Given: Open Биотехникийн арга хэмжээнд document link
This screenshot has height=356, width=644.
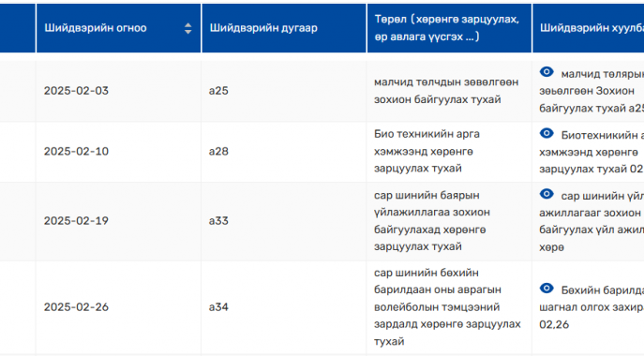Looking at the screenshot, I should [x=592, y=152].
